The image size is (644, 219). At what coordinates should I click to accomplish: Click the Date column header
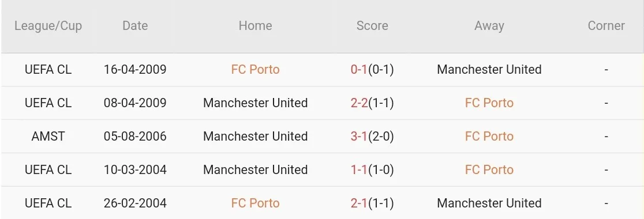tap(134, 26)
